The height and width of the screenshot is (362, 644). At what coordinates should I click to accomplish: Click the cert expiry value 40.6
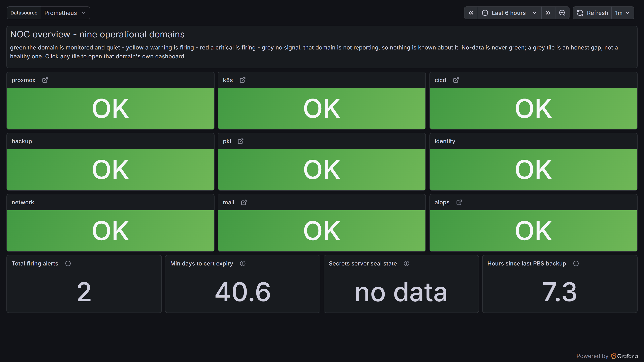coord(243,292)
